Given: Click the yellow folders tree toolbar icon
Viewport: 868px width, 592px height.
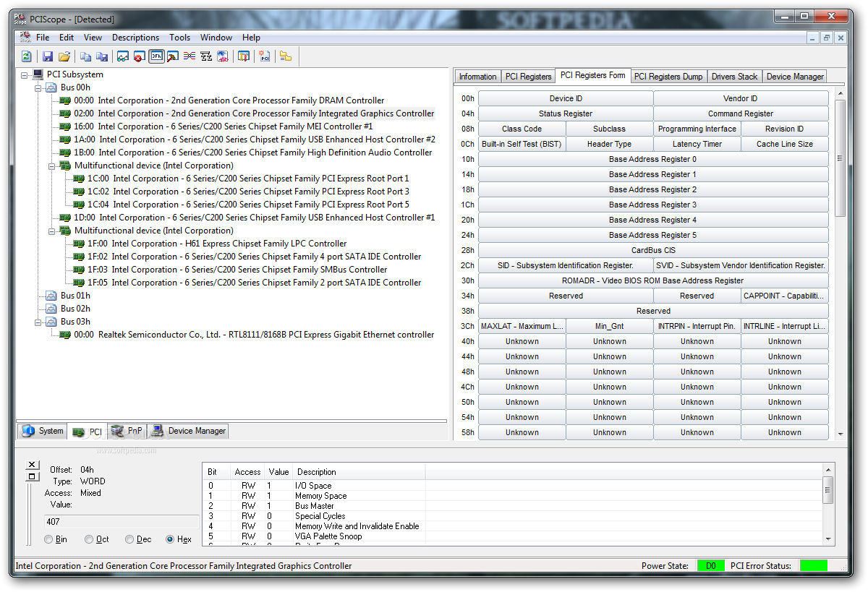Looking at the screenshot, I should (286, 56).
